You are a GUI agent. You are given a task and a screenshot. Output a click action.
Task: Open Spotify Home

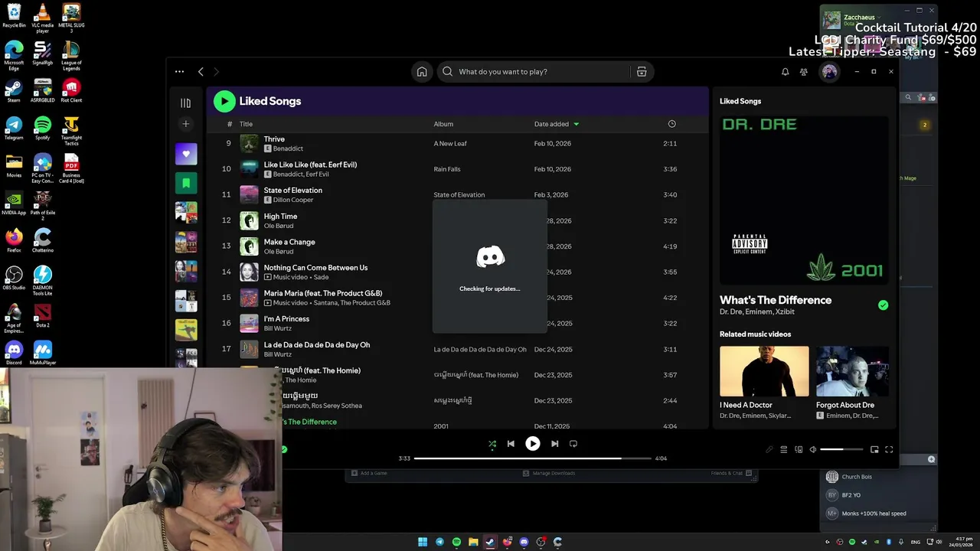[422, 72]
